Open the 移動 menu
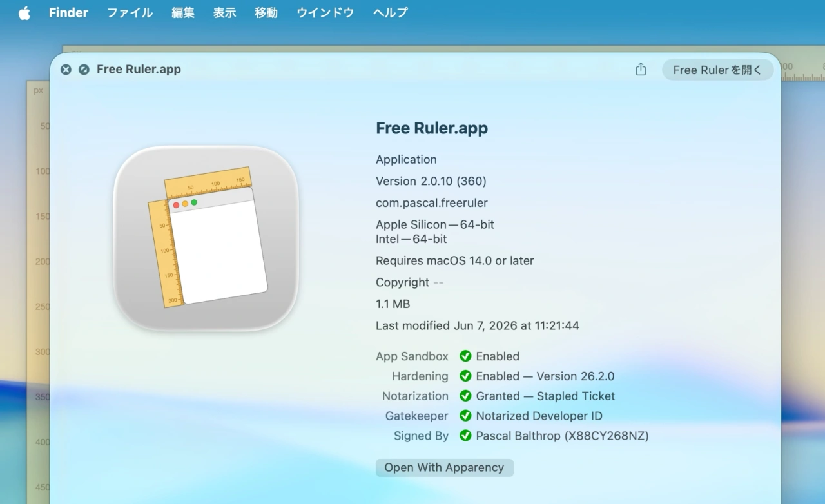This screenshot has width=825, height=504. 266,13
